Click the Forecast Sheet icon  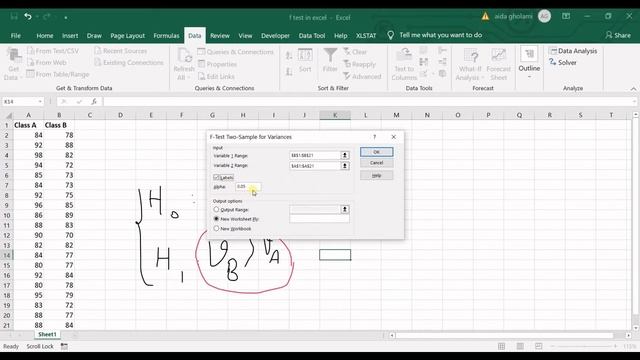[498, 56]
